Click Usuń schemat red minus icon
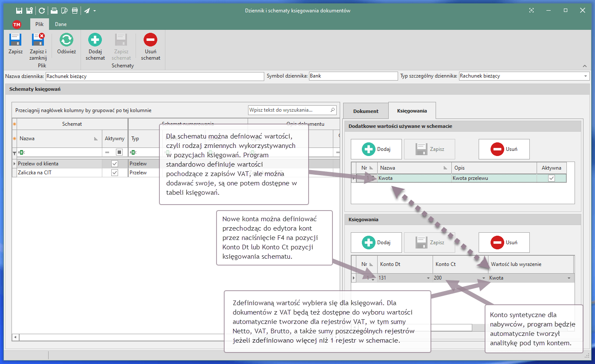The height and width of the screenshot is (364, 595). coord(150,40)
